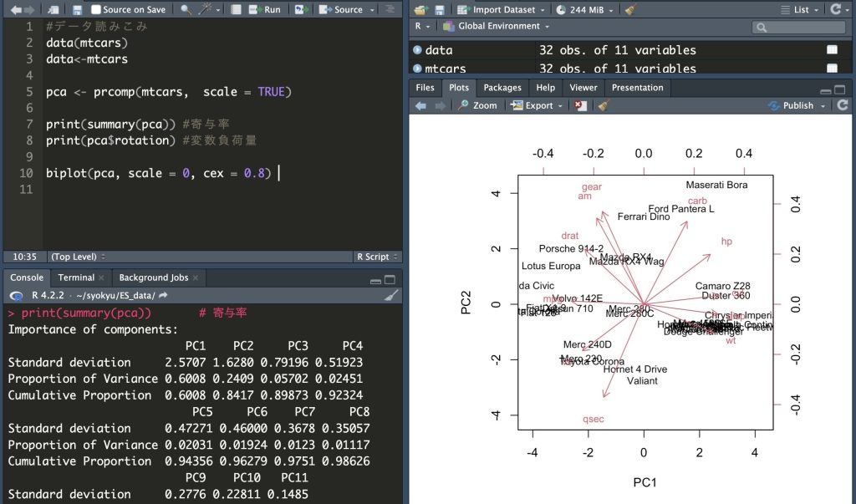856x504 pixels.
Task: Click the compile report notebook icon
Action: 237,9
